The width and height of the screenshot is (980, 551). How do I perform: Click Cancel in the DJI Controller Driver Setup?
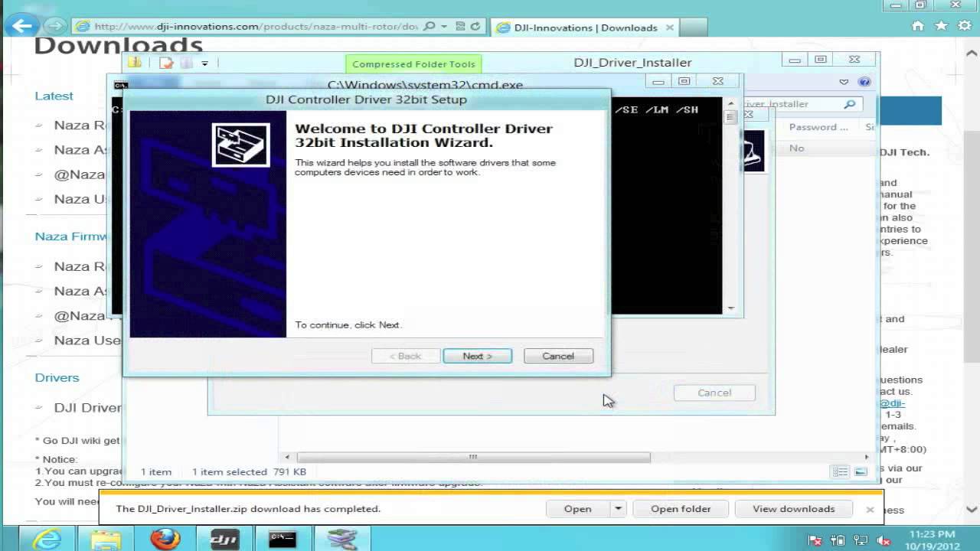tap(558, 356)
